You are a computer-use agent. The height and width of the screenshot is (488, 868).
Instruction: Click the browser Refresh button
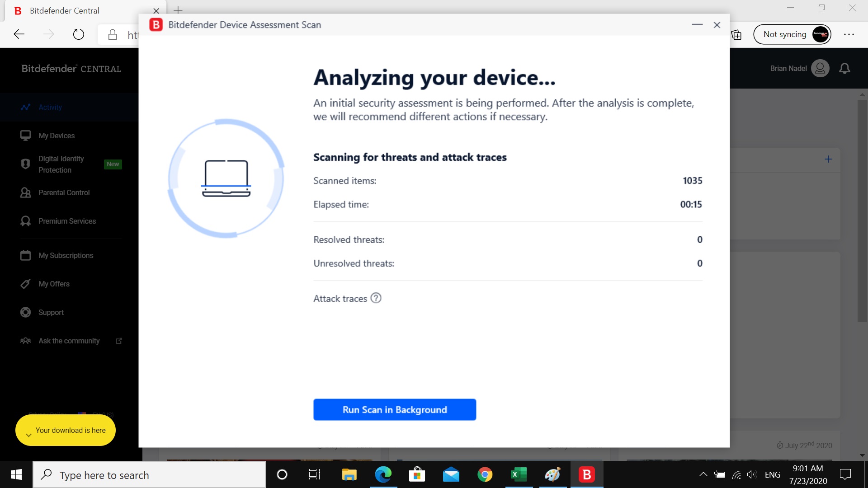pyautogui.click(x=78, y=34)
